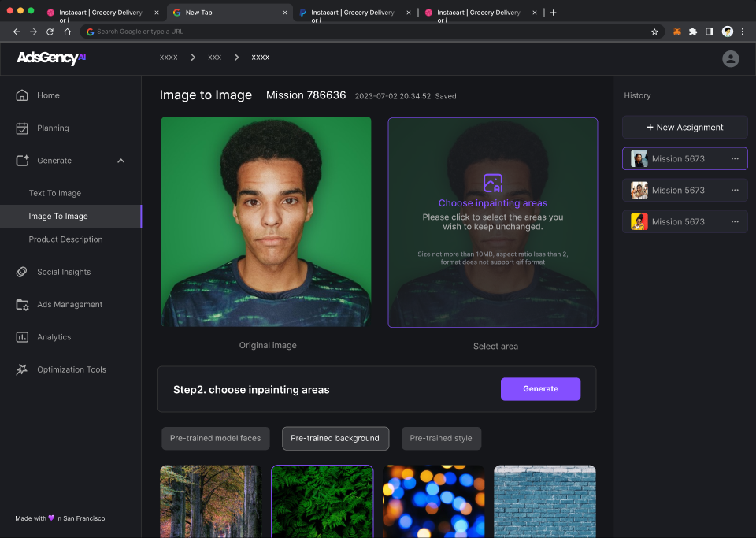The image size is (756, 538).
Task: Open options menu for first Mission 5673
Action: (x=735, y=158)
